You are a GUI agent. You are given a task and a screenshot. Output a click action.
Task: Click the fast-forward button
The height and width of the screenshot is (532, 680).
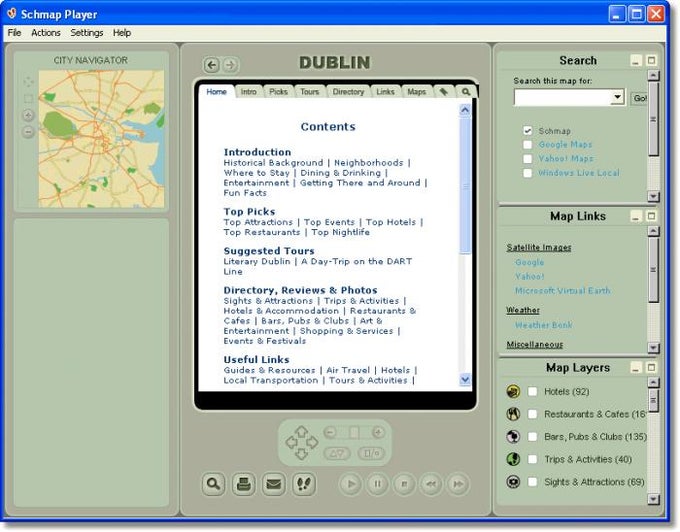(458, 483)
